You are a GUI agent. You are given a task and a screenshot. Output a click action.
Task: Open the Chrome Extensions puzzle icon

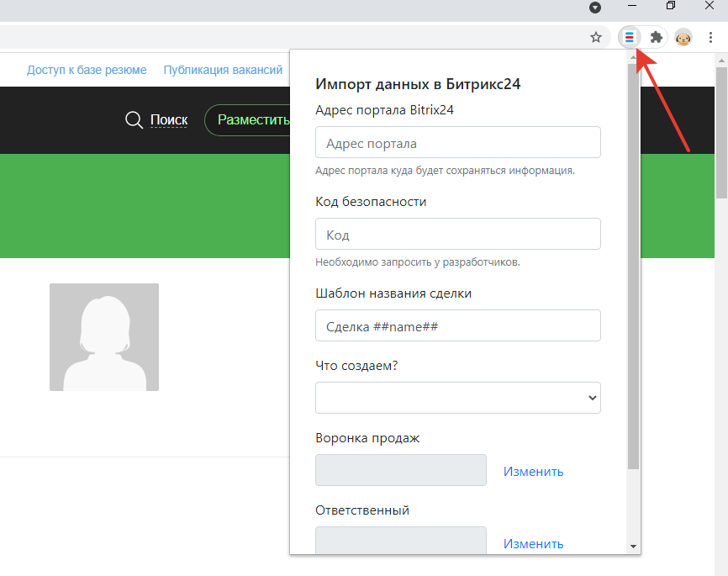pyautogui.click(x=657, y=37)
